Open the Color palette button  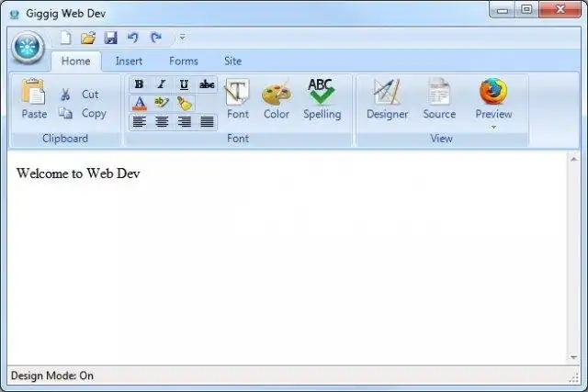277,99
